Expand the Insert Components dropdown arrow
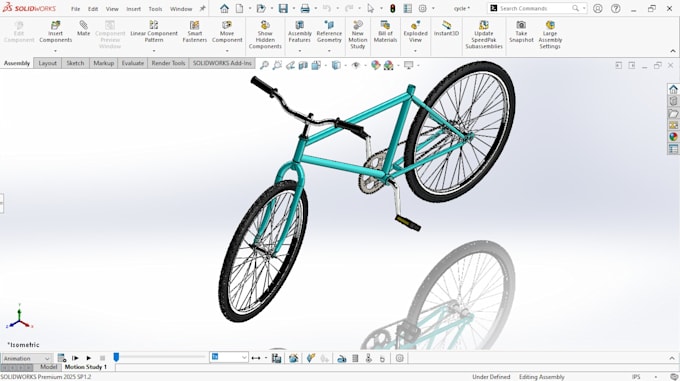Image resolution: width=680 pixels, height=381 pixels. click(x=56, y=51)
